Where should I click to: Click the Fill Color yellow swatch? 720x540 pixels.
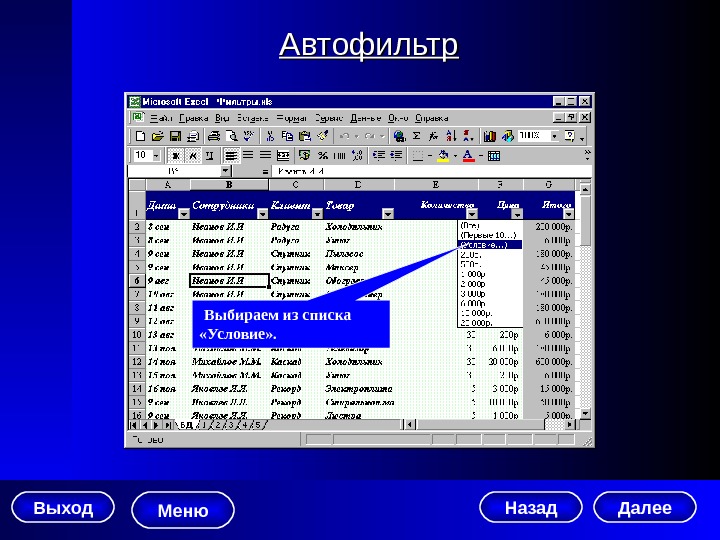[443, 156]
